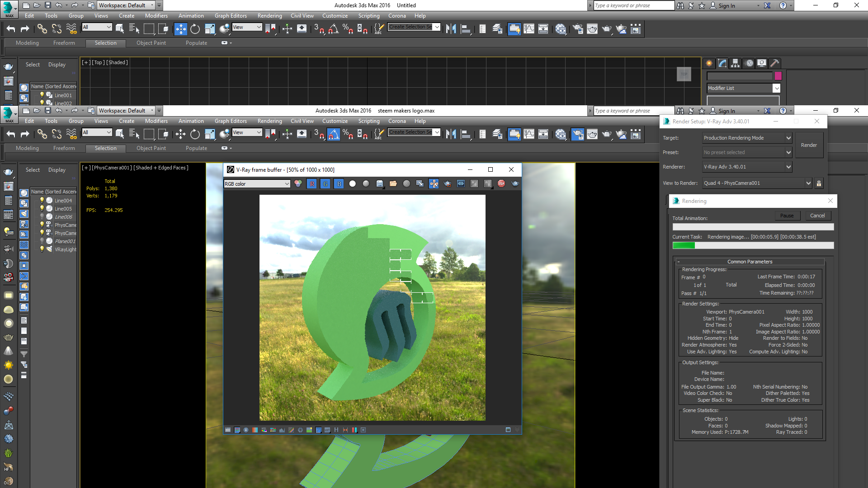Load image into V-Ray frame buffer
This screenshot has width=868, height=488.
point(393,184)
